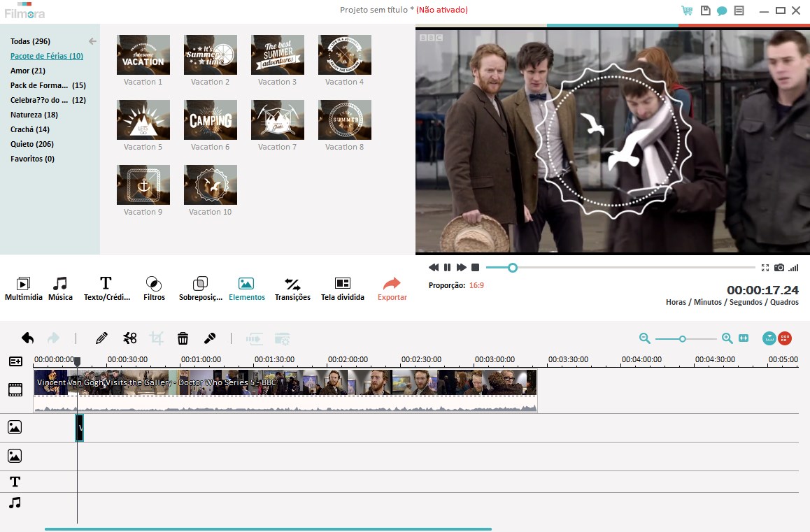Select the Natureza (18) category
This screenshot has width=810, height=532.
[34, 115]
